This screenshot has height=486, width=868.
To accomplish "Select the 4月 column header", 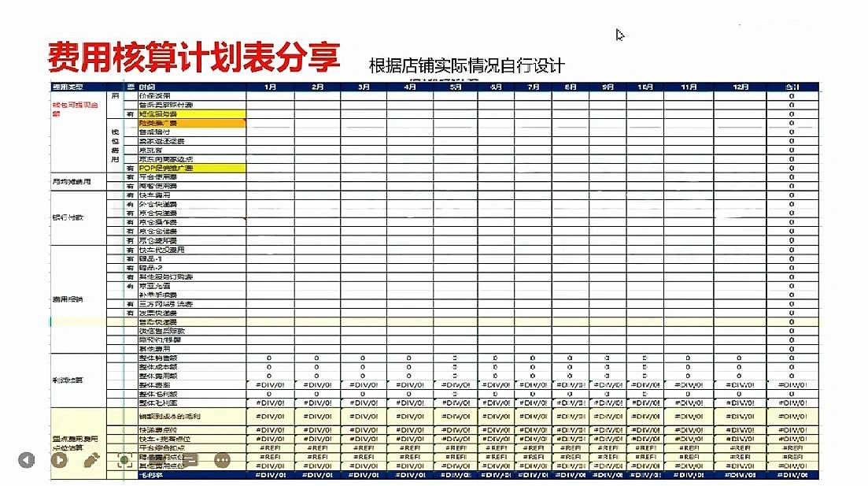I will click(x=410, y=87).
